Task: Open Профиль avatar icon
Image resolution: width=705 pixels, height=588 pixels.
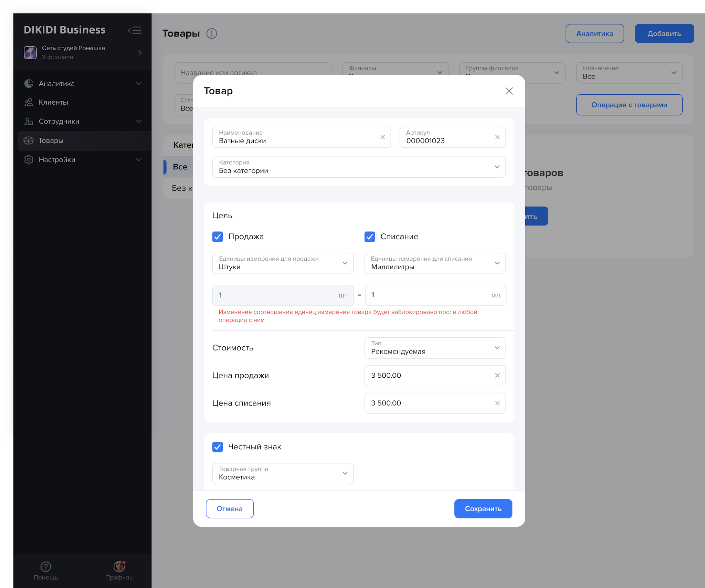Action: pyautogui.click(x=119, y=566)
